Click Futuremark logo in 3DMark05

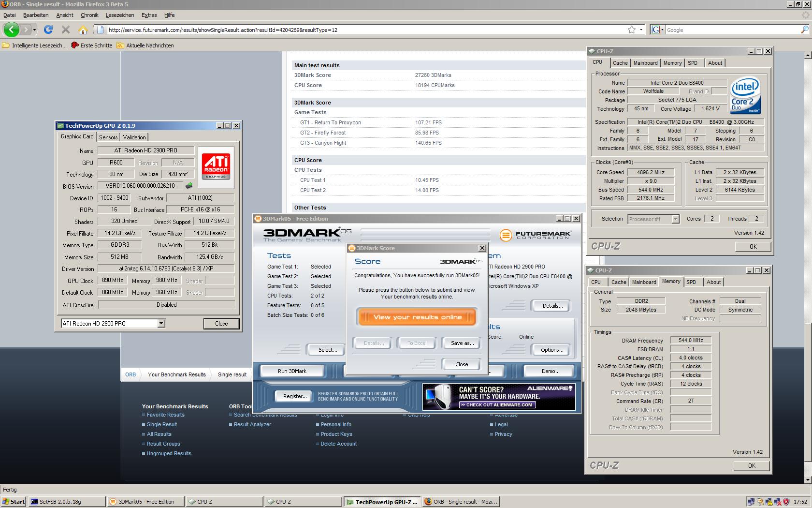tap(536, 235)
